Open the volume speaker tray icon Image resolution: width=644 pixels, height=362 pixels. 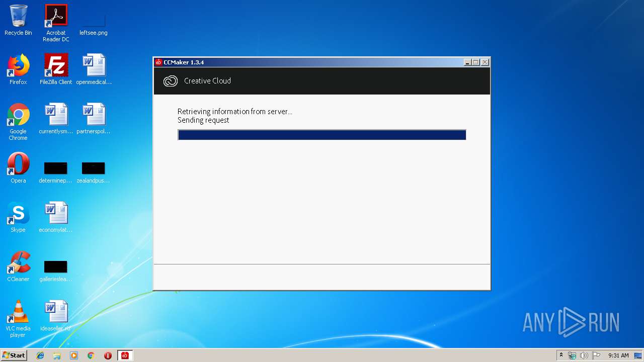click(x=584, y=355)
